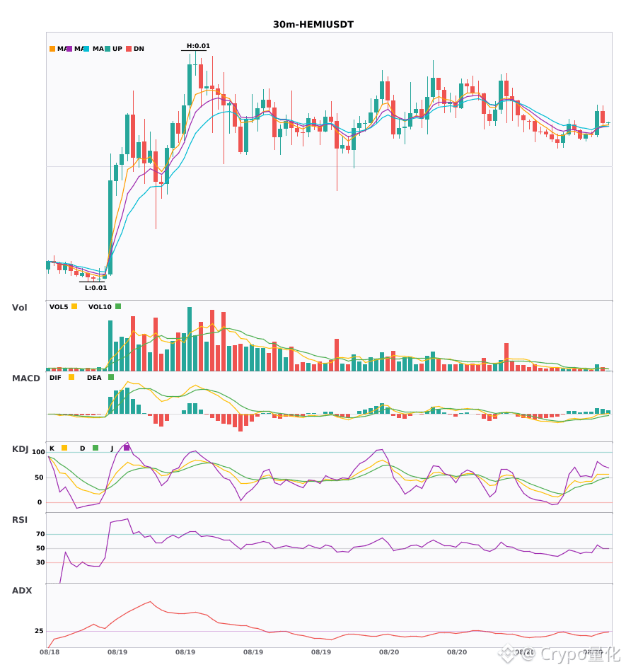The width and height of the screenshot is (626, 672).
Task: Select the ADX panel label
Action: coord(22,591)
